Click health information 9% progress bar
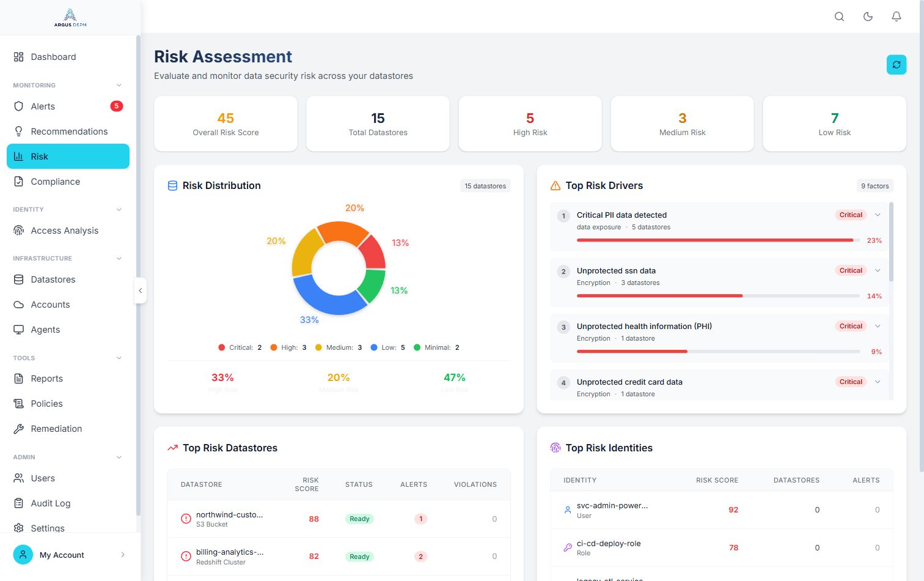This screenshot has width=924, height=581. (x=718, y=352)
